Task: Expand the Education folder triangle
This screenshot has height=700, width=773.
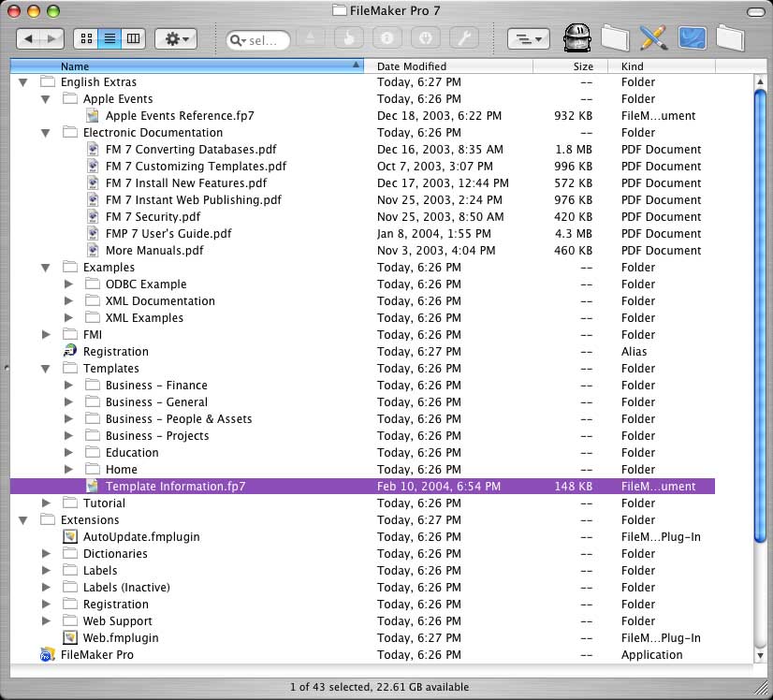Action: 68,452
